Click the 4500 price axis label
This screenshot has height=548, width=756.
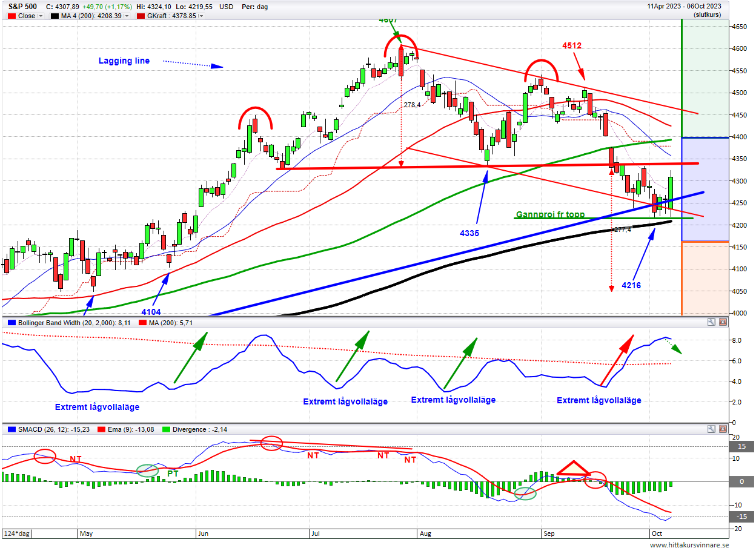(x=738, y=93)
